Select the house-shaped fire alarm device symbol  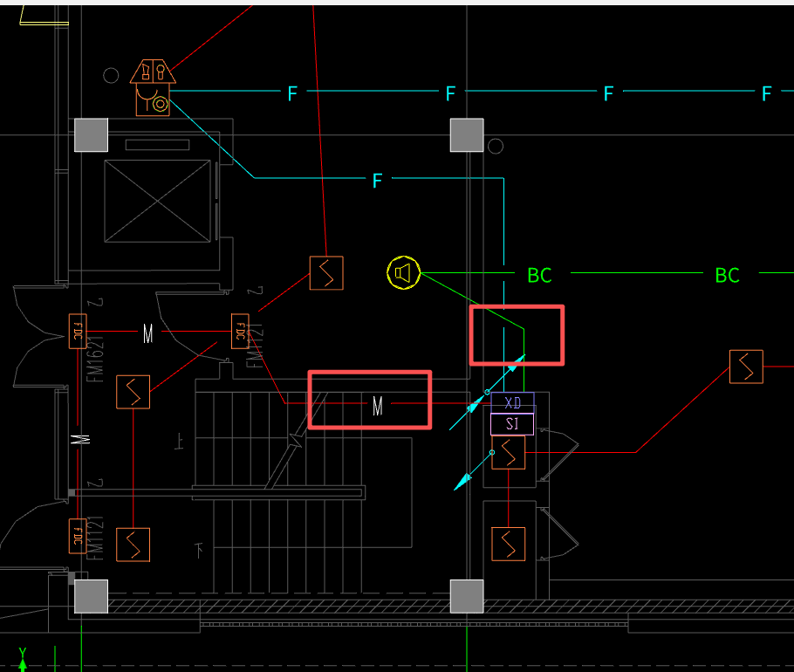(x=153, y=88)
